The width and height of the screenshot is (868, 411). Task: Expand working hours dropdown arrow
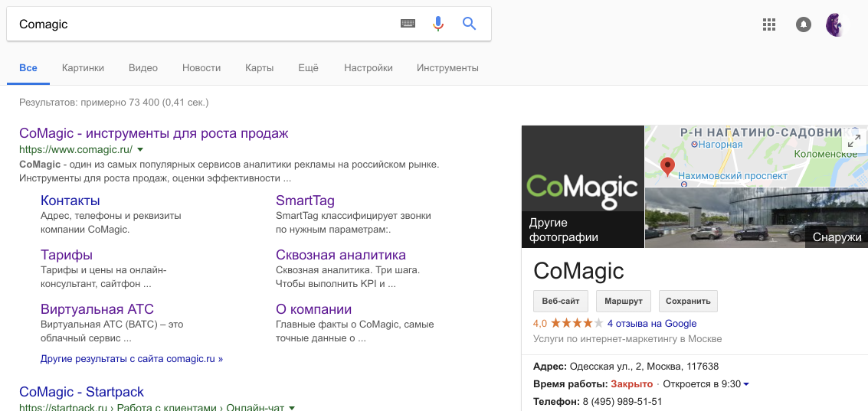(746, 384)
